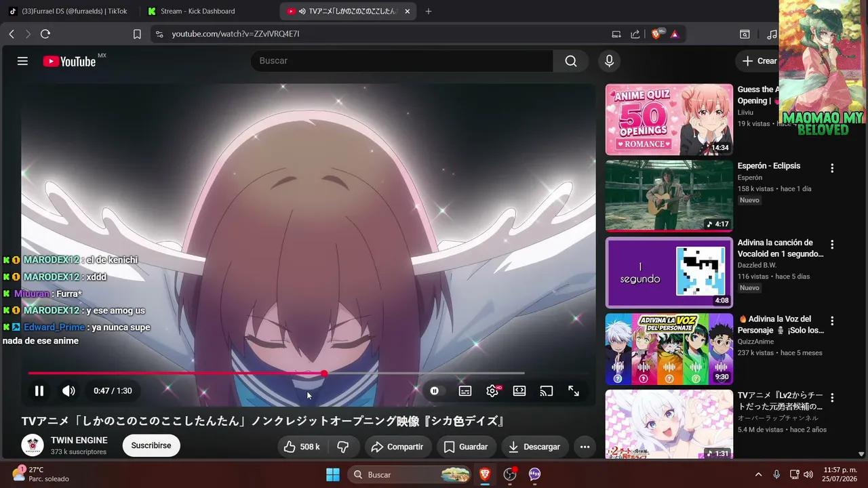The width and height of the screenshot is (868, 488).
Task: Click the Compartir share button
Action: 398,447
